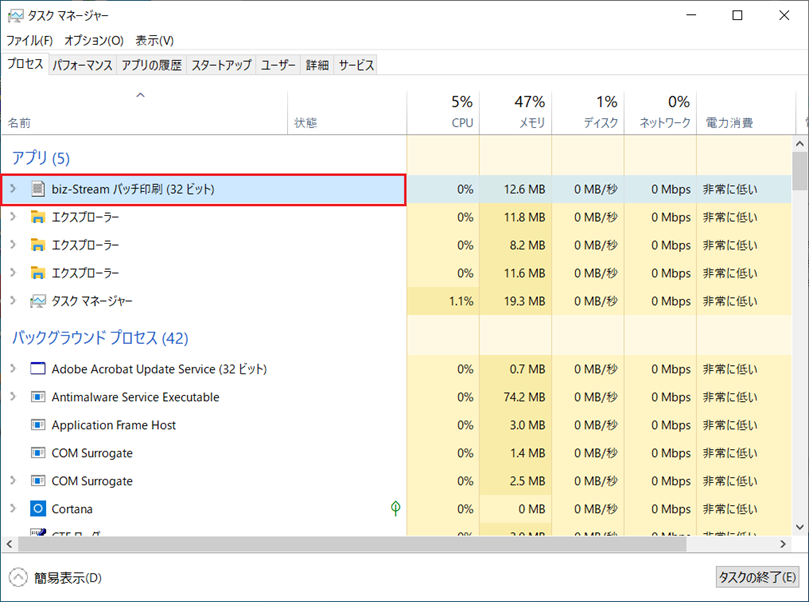Click the COM Surrogate icon in the 2.5 MB row
This screenshot has width=809, height=602.
pyautogui.click(x=38, y=481)
